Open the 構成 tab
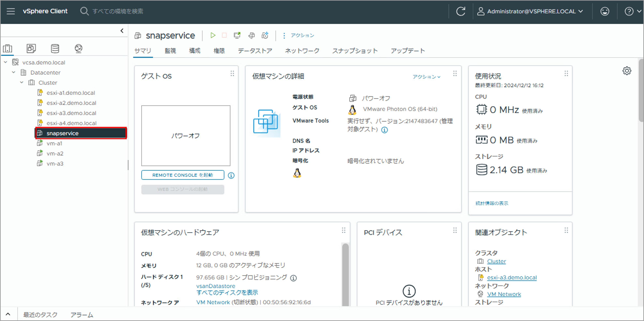The width and height of the screenshot is (644, 321). click(195, 51)
